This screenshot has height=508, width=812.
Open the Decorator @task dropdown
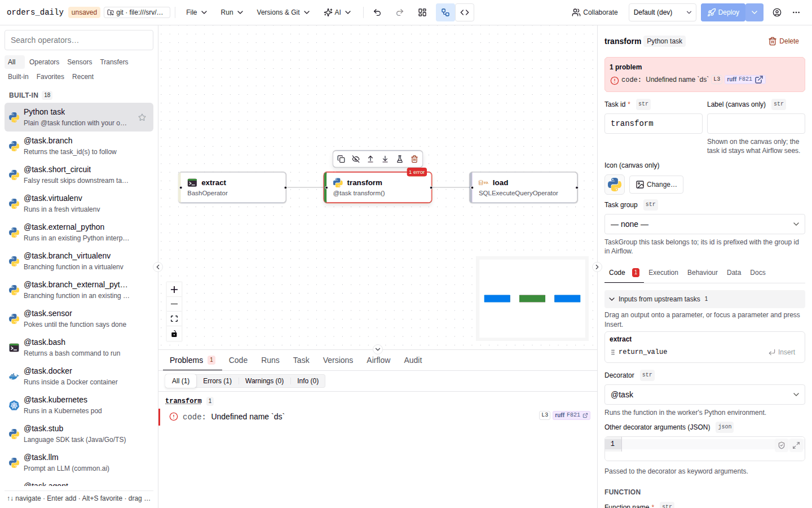click(705, 395)
